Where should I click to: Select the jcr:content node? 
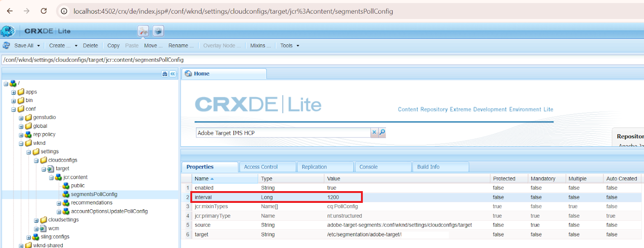click(x=75, y=177)
